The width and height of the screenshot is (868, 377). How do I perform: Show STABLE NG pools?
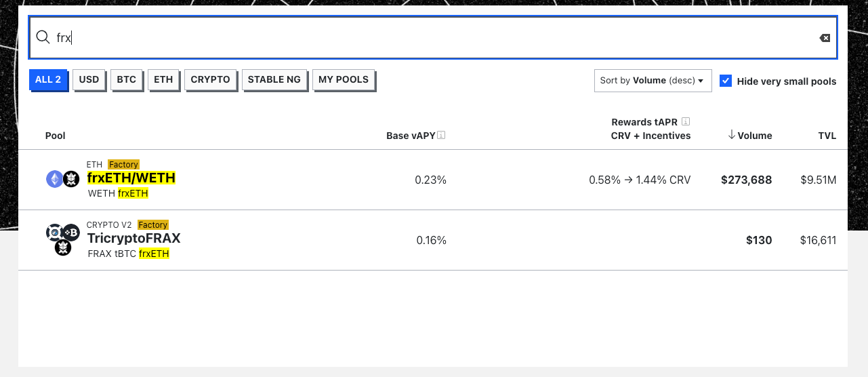click(x=274, y=80)
